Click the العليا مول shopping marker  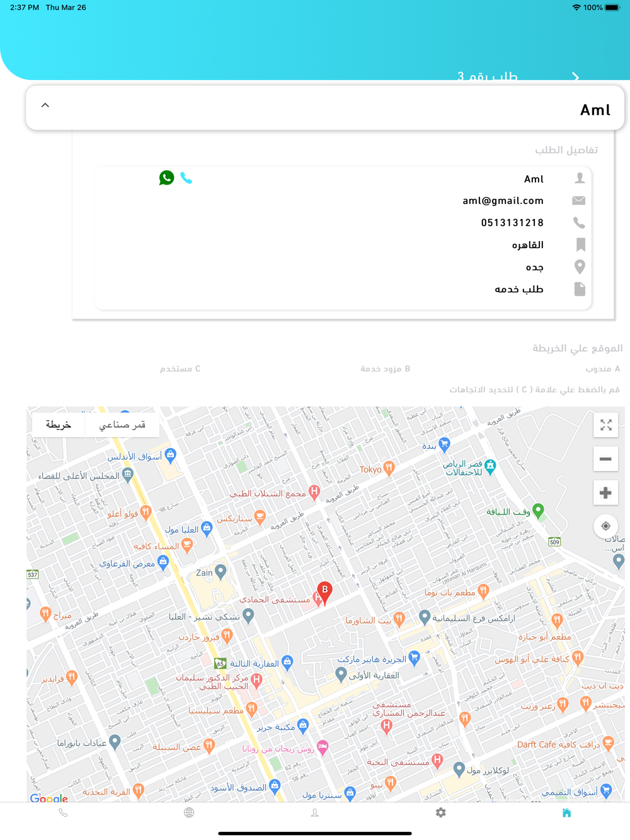(206, 528)
